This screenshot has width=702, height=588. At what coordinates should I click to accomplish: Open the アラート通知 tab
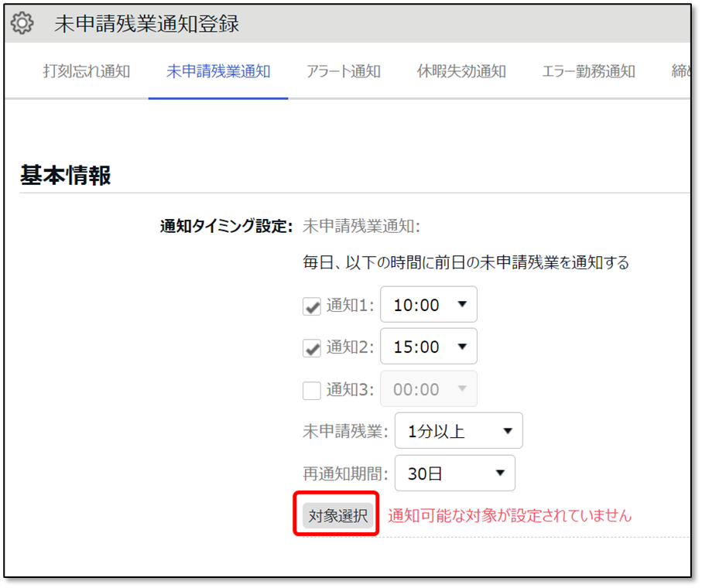[x=343, y=72]
